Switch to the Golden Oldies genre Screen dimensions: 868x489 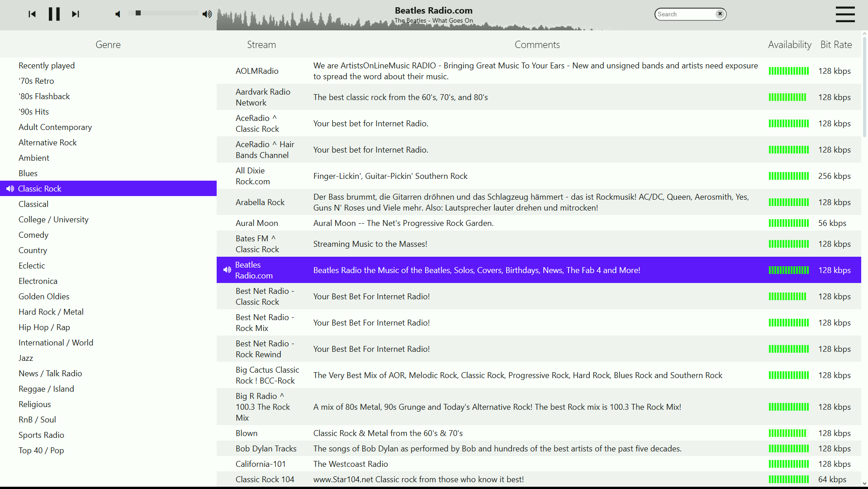(44, 296)
